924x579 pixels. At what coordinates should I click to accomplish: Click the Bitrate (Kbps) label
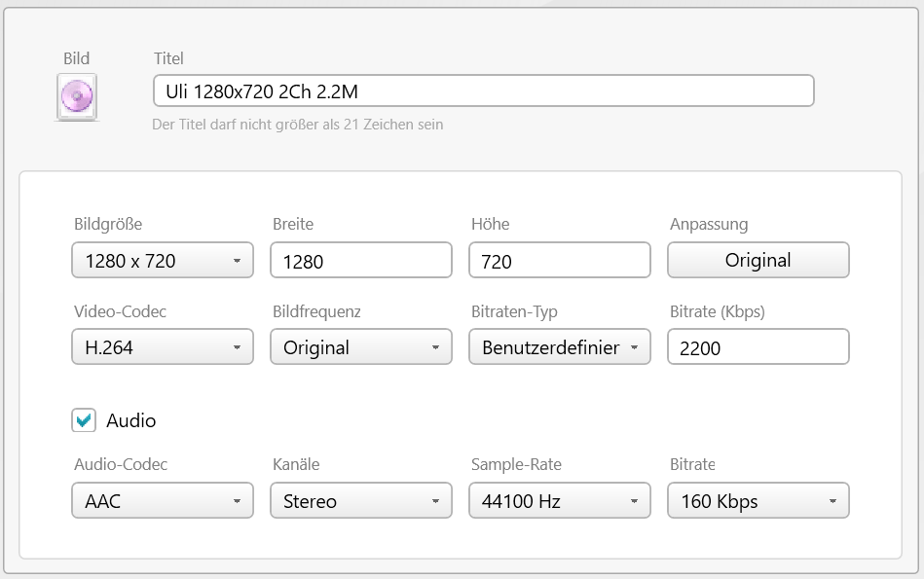[x=717, y=312]
